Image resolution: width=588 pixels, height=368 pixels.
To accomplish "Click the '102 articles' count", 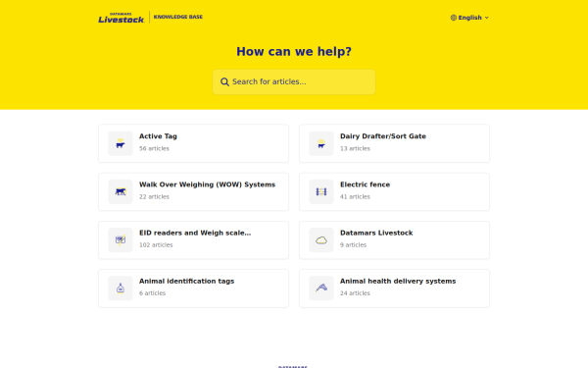I will coord(156,244).
